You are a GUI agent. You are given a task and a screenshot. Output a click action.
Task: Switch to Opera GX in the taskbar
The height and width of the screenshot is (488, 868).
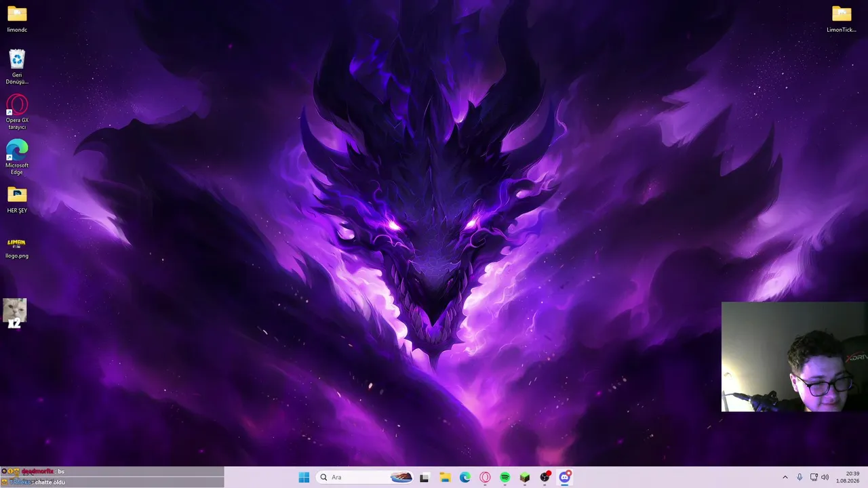pyautogui.click(x=485, y=477)
